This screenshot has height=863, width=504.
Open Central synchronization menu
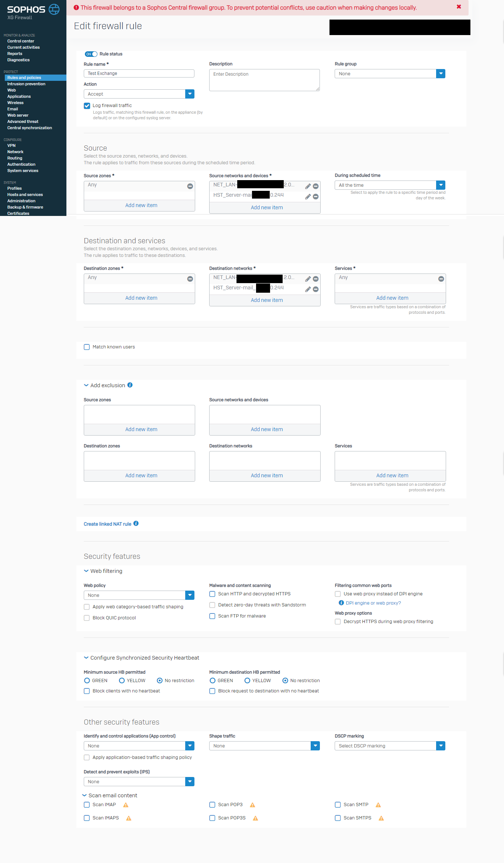click(x=30, y=128)
